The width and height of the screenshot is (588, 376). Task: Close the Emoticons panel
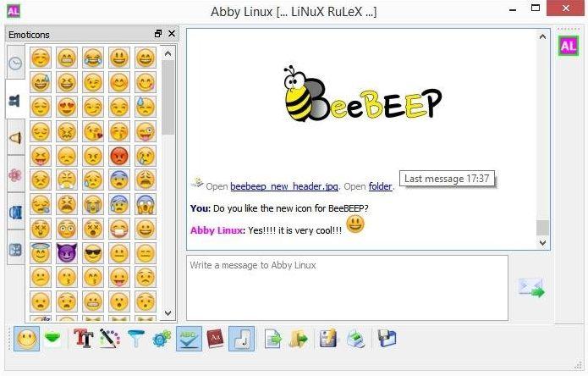coord(172,34)
